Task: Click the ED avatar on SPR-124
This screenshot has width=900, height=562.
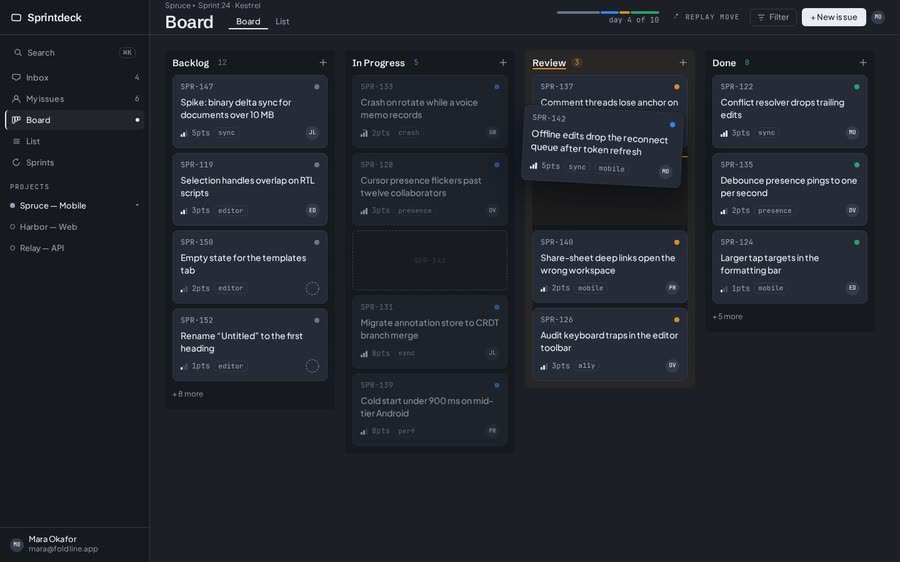Action: [852, 288]
